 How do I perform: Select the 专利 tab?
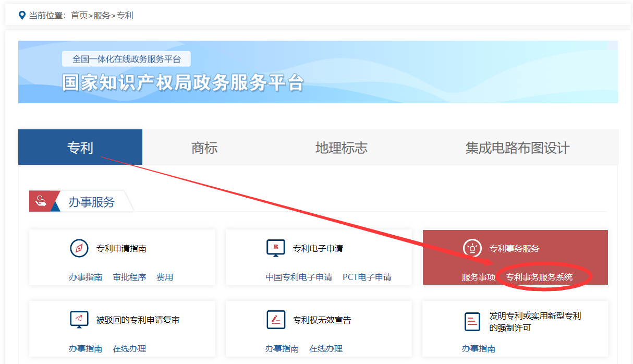tap(80, 148)
